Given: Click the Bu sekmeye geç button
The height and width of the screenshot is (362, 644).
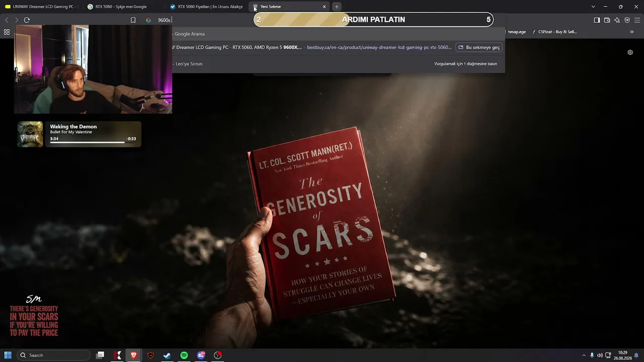Looking at the screenshot, I should [478, 47].
